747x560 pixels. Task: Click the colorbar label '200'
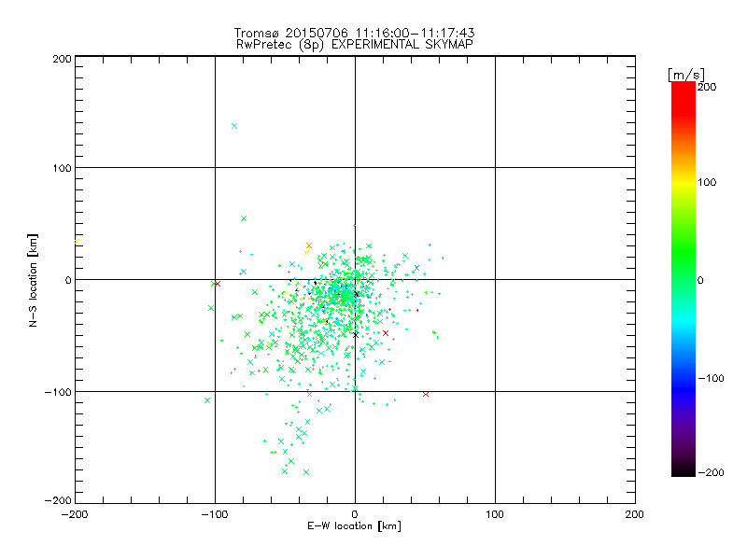pyautogui.click(x=707, y=87)
